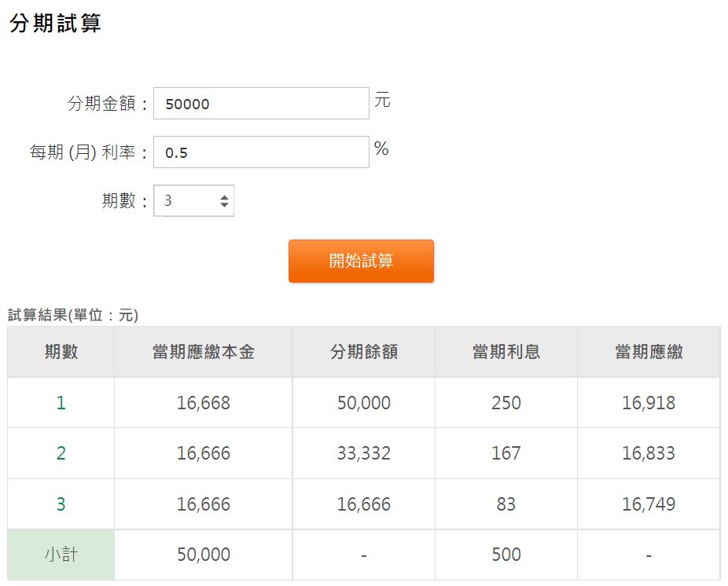
Task: Click the balance value 50,000 in row 1
Action: tap(363, 403)
